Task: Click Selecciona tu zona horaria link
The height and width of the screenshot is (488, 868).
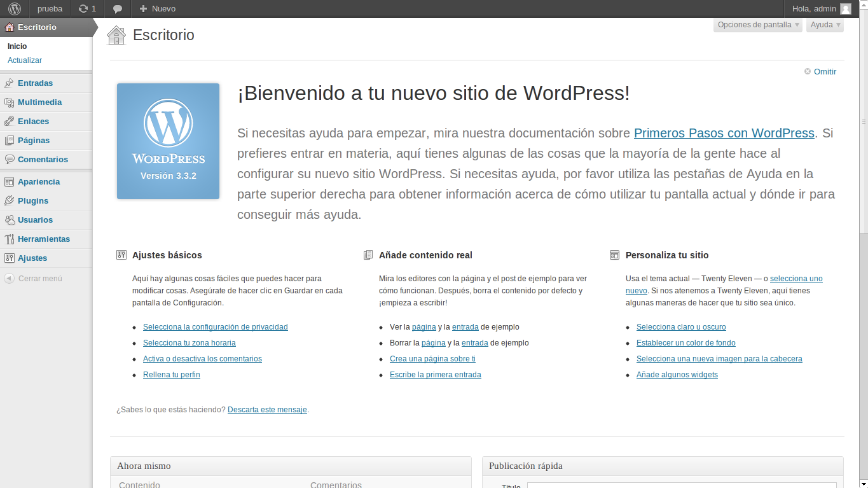Action: 189,343
